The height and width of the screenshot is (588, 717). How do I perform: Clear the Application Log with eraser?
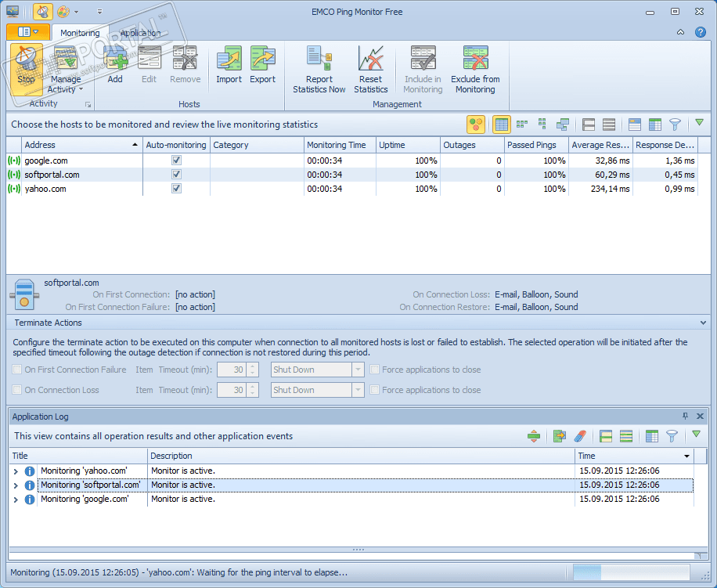click(x=579, y=436)
